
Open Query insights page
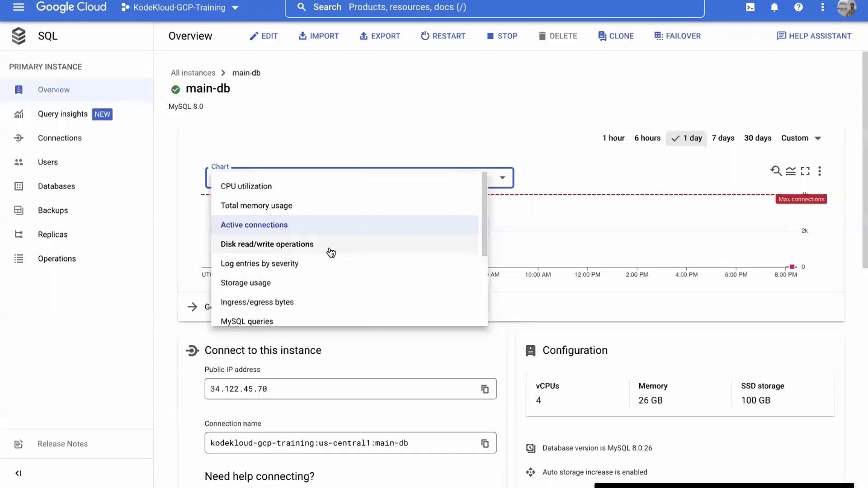tap(76, 114)
